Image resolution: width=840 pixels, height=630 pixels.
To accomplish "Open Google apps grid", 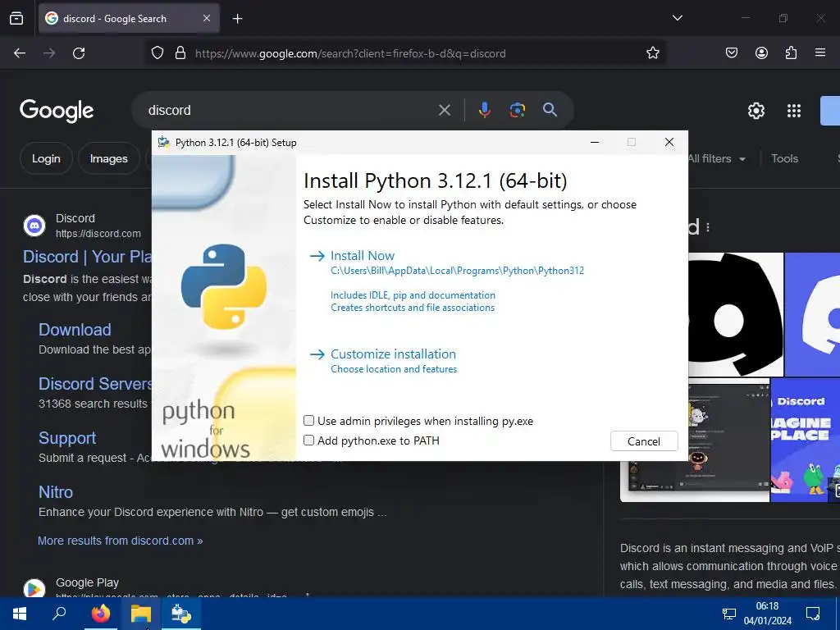I will [794, 111].
